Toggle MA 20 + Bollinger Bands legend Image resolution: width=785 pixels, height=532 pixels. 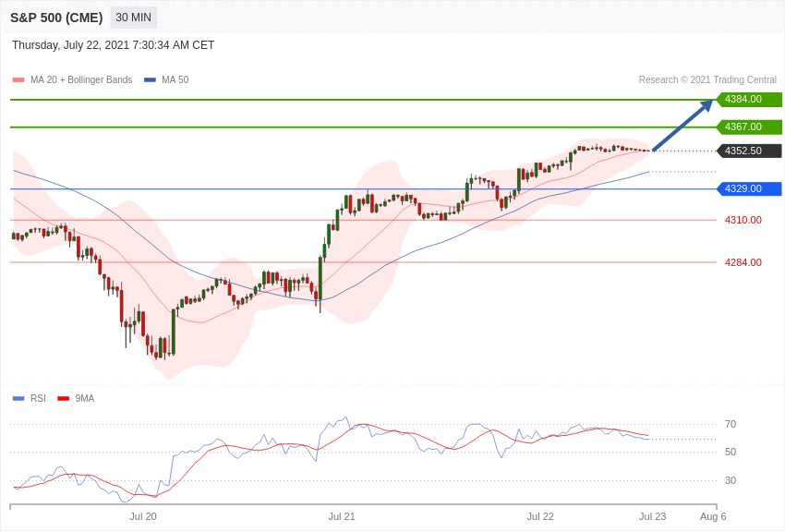(81, 80)
